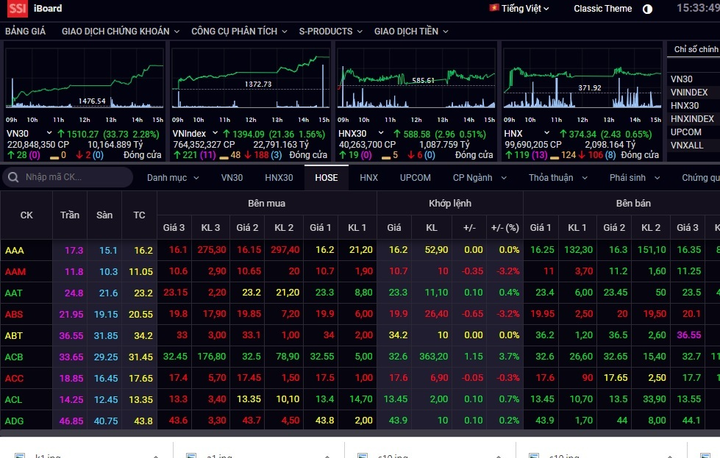Open the VNIndex index selector chevron
720x458 pixels.
[x=215, y=133]
